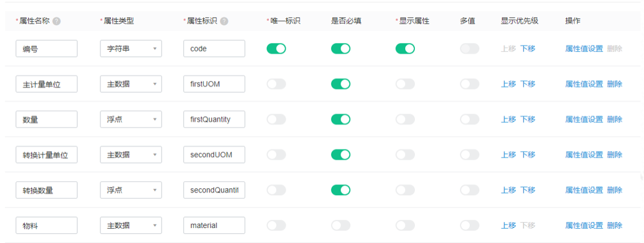Delete the 转换计量单位 row
The image size is (644, 243).
(x=615, y=155)
